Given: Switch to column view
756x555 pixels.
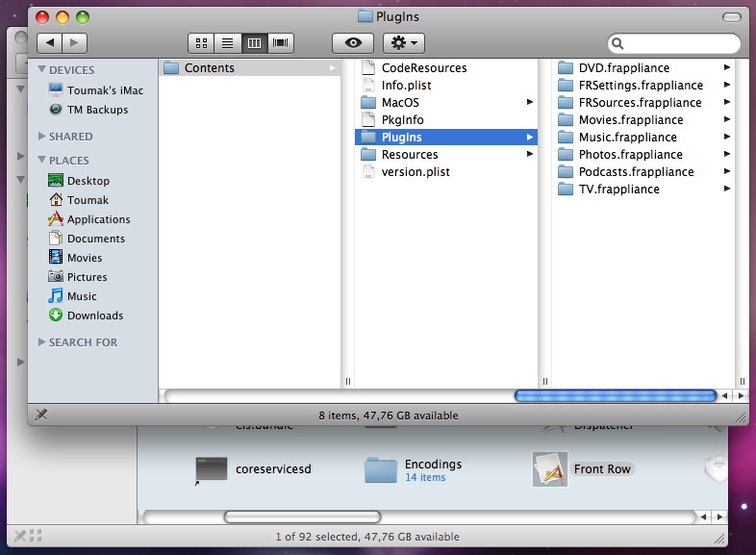Looking at the screenshot, I should coord(254,43).
